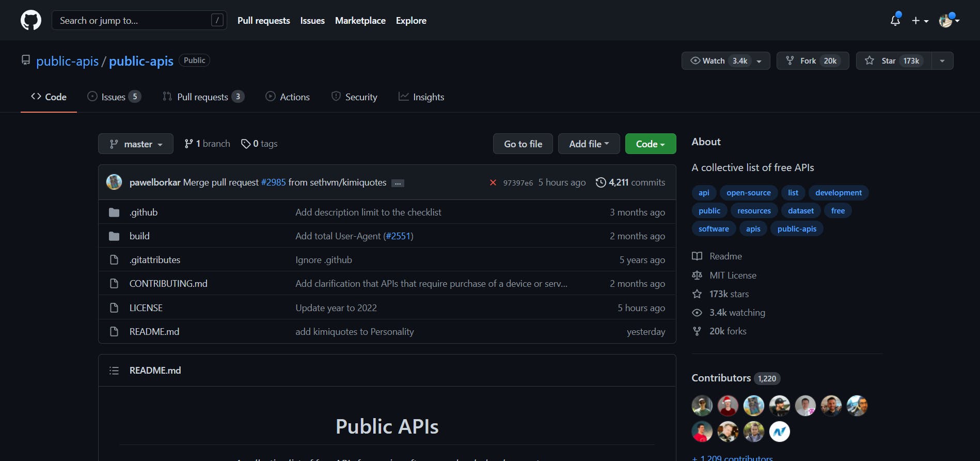Open the Add file dropdown
Screen dimensions: 980x461
(589, 144)
